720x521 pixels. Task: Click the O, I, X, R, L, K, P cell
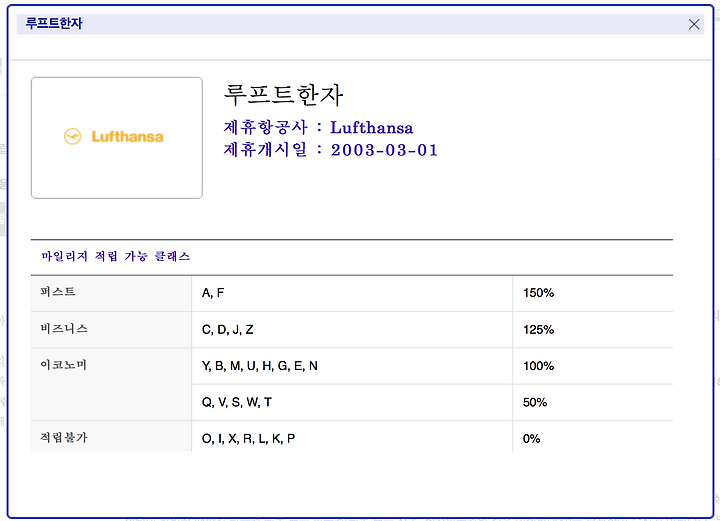point(352,437)
